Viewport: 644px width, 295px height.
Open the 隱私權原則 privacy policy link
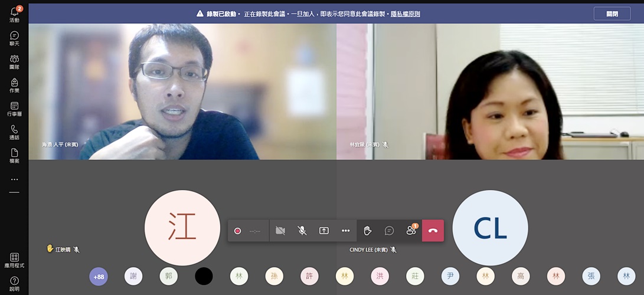click(405, 14)
